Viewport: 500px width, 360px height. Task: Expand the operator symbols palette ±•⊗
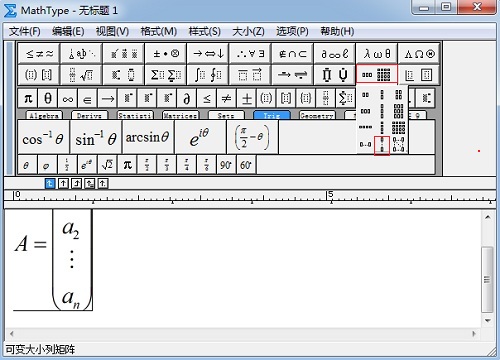(x=166, y=53)
